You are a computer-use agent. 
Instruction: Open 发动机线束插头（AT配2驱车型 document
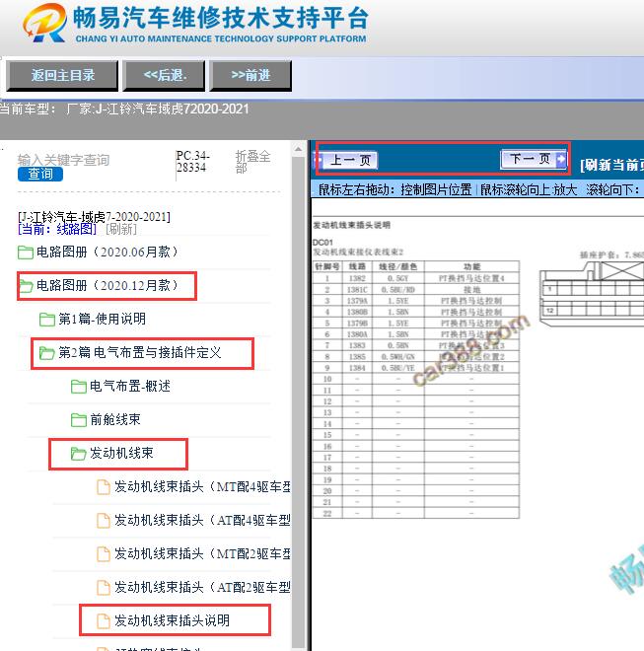point(202,588)
